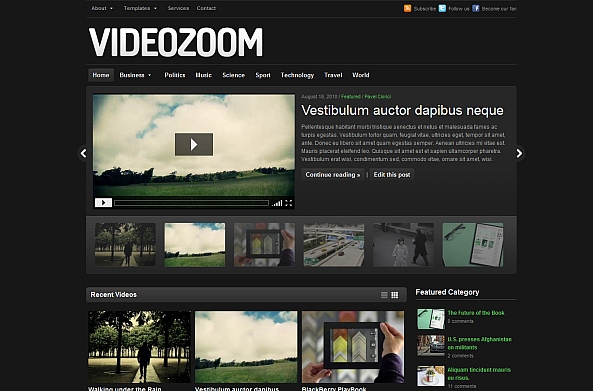Switch Recent Videos to grid view
This screenshot has width=593, height=391.
(x=394, y=295)
